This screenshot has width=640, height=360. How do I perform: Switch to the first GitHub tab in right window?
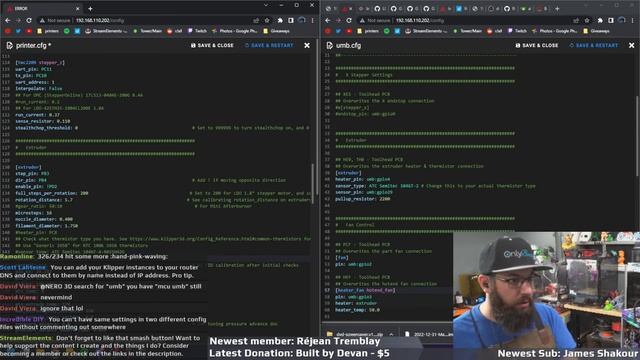pyautogui.click(x=380, y=8)
